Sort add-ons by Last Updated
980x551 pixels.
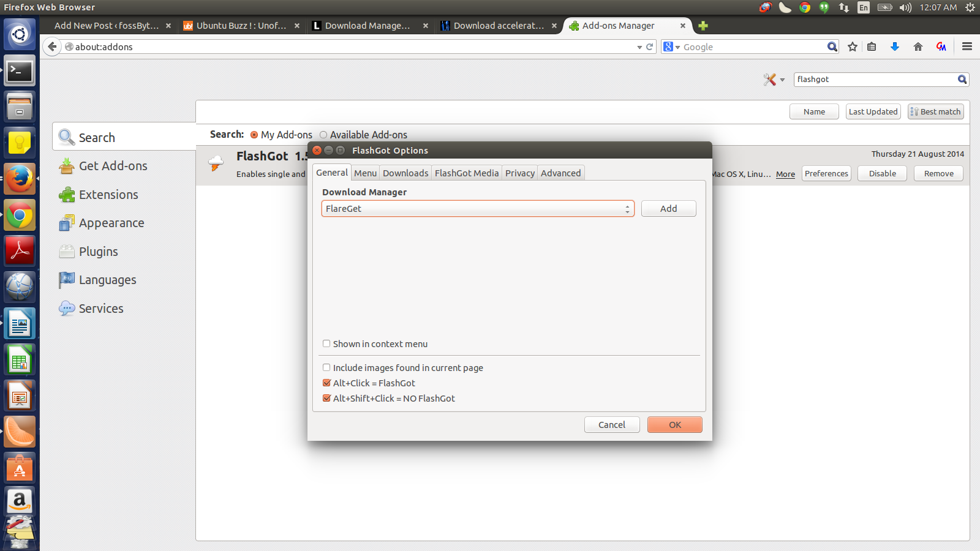point(873,111)
